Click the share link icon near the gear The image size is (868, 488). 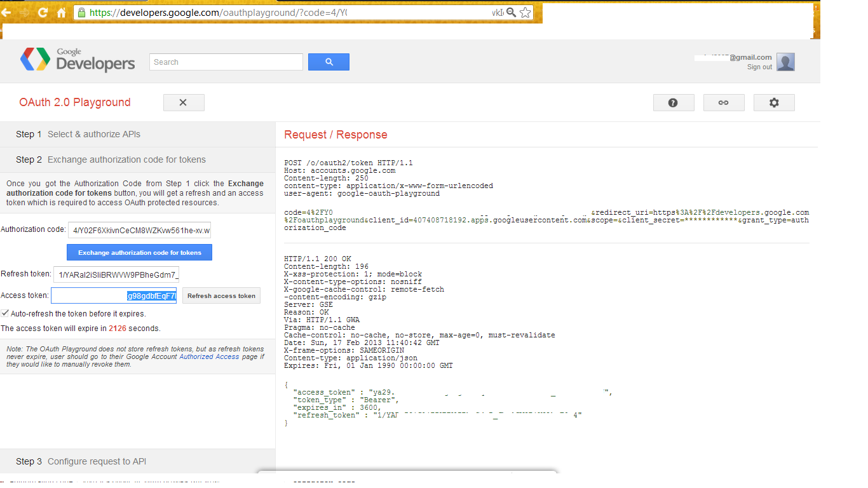coord(724,102)
